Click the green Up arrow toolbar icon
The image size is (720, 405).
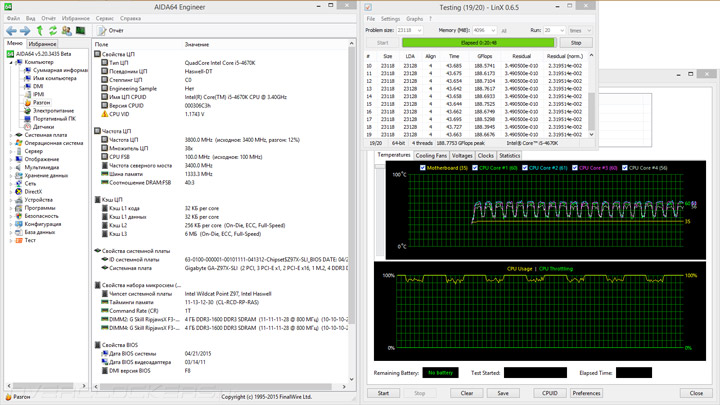click(39, 31)
